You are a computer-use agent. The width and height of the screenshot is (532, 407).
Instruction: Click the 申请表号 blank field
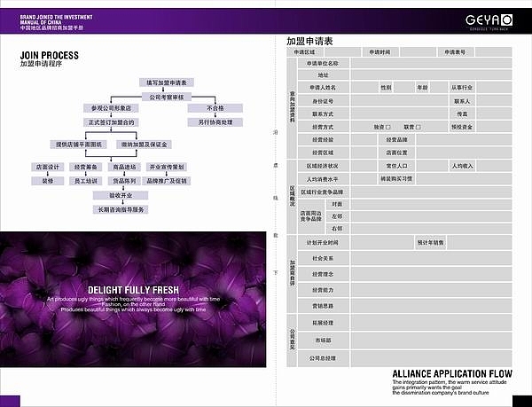(494, 52)
